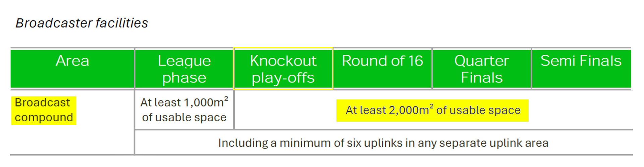Click the "Broadcaster facilities" italic heading
The height and width of the screenshot is (167, 644).
click(x=82, y=23)
